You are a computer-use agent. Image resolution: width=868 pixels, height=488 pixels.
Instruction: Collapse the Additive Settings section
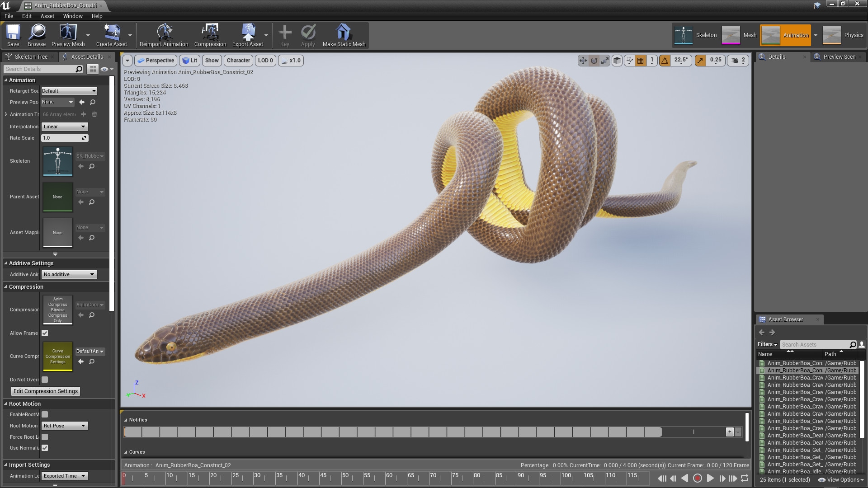[6, 263]
